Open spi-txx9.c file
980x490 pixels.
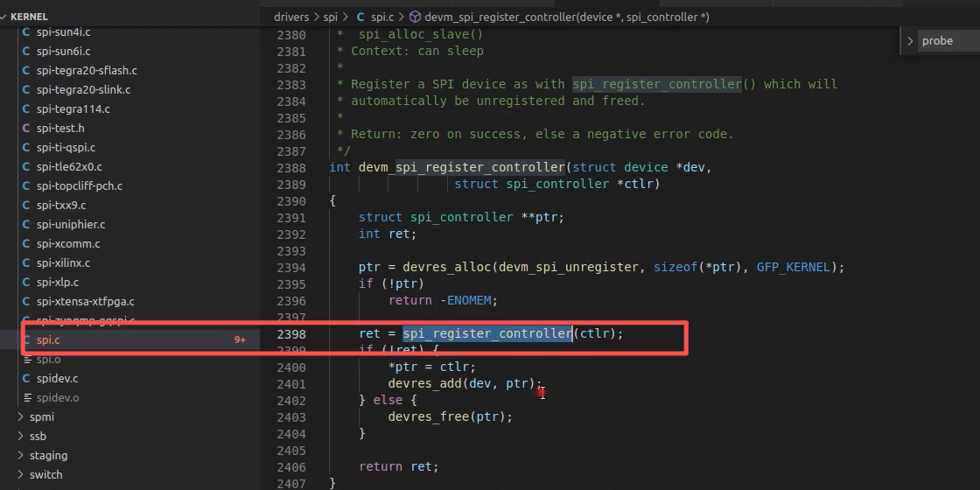[61, 205]
